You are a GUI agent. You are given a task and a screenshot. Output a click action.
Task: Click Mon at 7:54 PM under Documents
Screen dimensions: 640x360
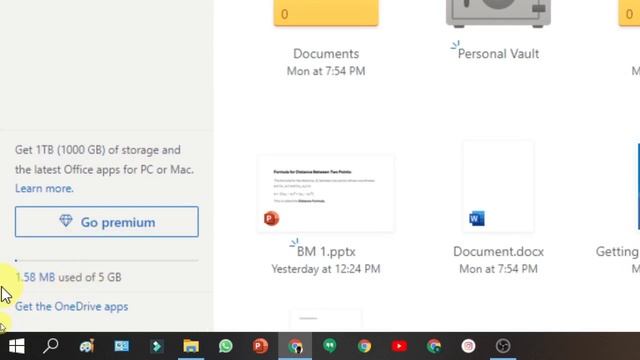pos(326,71)
